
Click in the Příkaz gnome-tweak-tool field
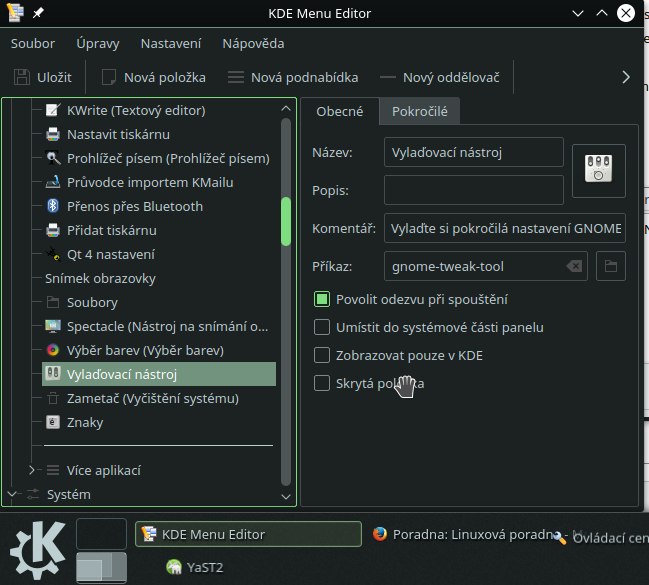[x=486, y=266]
